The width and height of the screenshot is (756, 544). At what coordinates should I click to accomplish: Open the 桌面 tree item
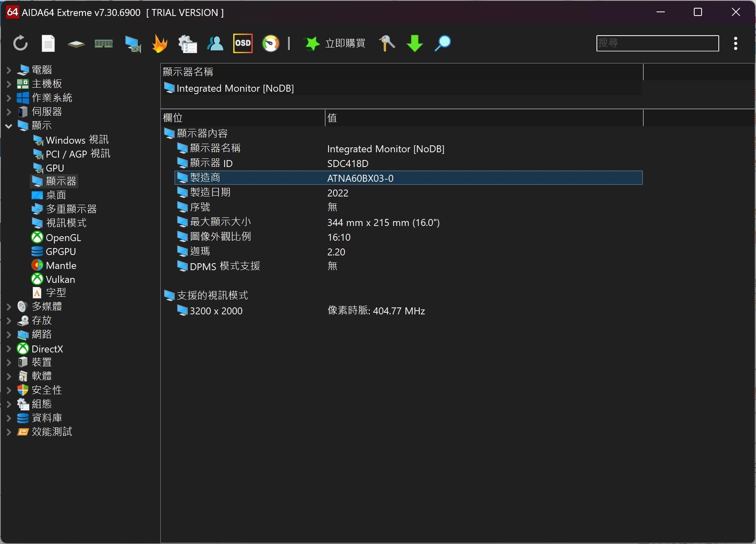pos(49,195)
